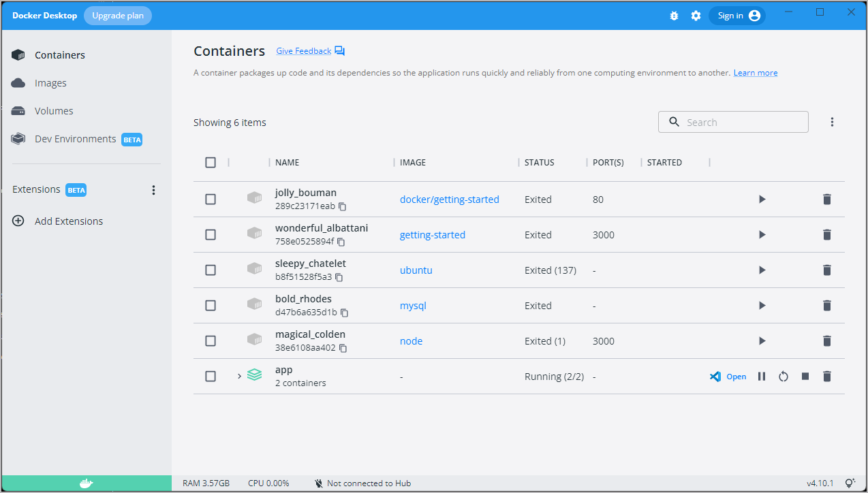
Task: Open the mysql image link
Action: (413, 306)
